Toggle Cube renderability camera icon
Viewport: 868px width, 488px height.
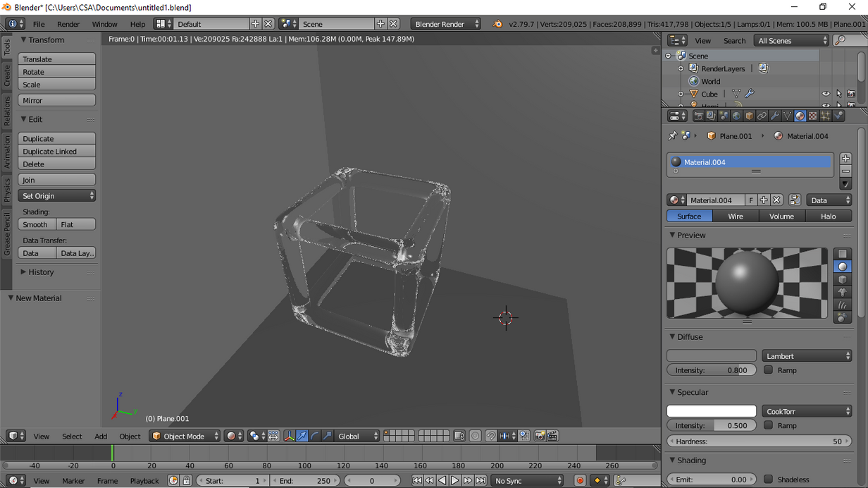851,94
